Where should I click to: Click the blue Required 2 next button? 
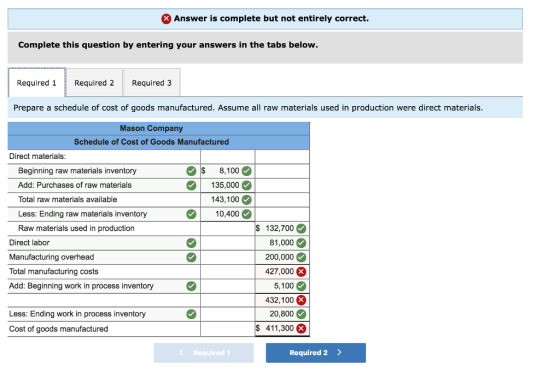pyautogui.click(x=316, y=353)
